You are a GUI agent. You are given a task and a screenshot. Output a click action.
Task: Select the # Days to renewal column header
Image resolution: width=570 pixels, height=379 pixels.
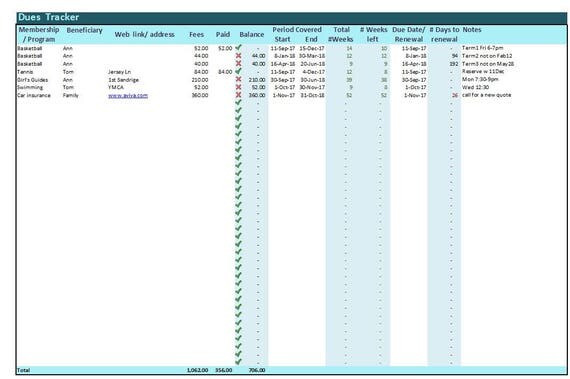click(x=444, y=34)
